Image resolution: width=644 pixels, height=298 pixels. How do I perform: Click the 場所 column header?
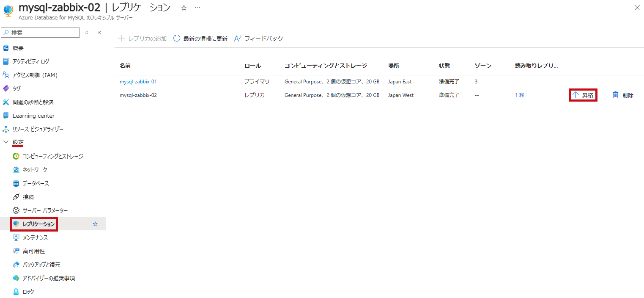click(x=394, y=66)
